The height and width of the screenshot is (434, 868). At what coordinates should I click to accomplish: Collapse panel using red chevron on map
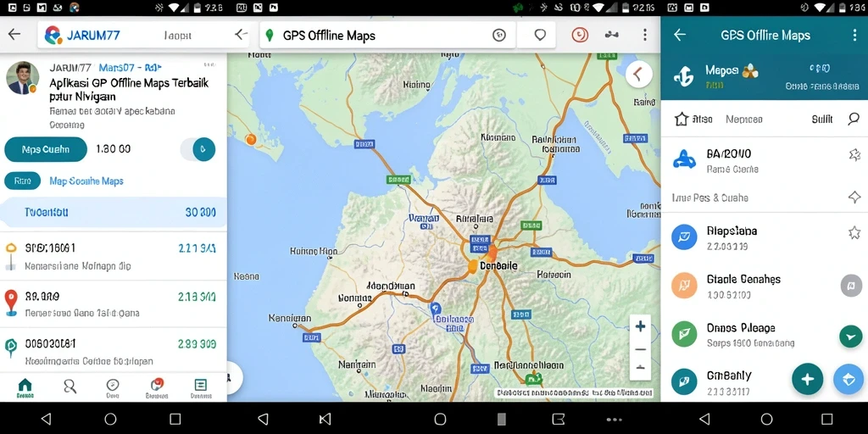[x=639, y=74]
